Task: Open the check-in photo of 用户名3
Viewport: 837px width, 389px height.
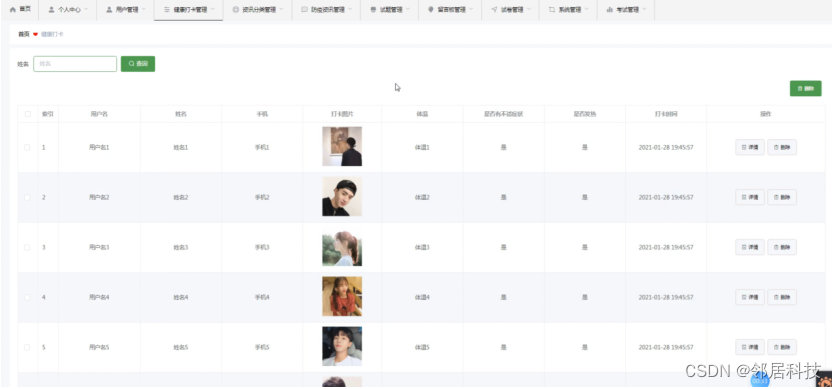Action: click(x=342, y=247)
